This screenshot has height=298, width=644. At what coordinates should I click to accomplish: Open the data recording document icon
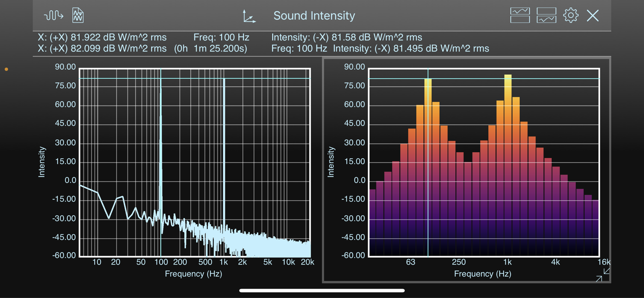77,15
